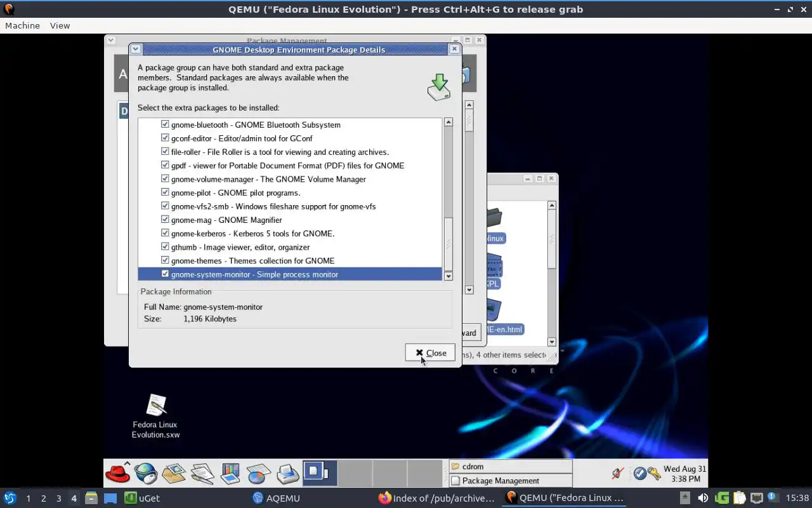Launch the web browser globe icon
The width and height of the screenshot is (812, 508).
(x=145, y=473)
